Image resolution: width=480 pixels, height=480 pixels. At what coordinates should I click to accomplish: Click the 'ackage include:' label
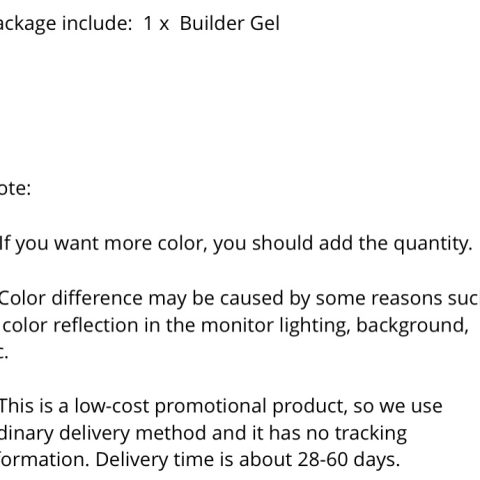tap(66, 24)
